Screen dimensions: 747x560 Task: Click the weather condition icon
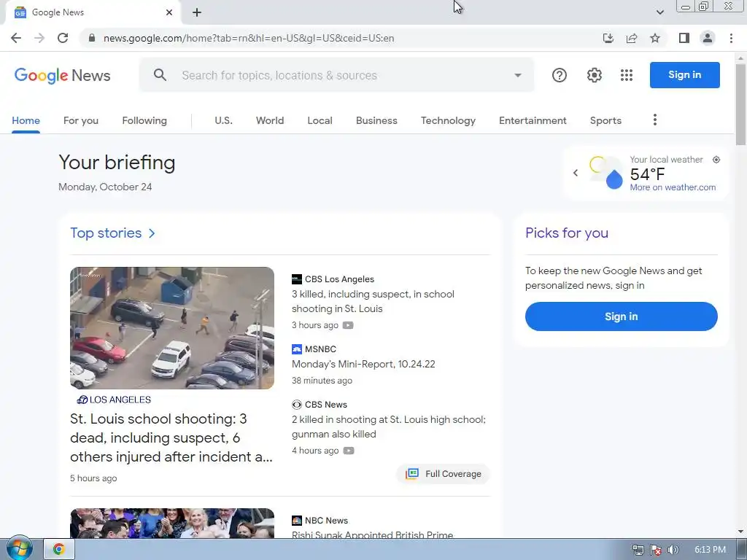(x=606, y=172)
